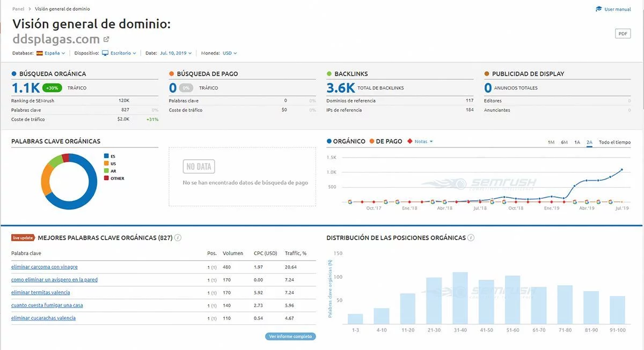The image size is (644, 350).
Task: Click the Jul.'19 end data point on the organic line
Action: coord(622,170)
